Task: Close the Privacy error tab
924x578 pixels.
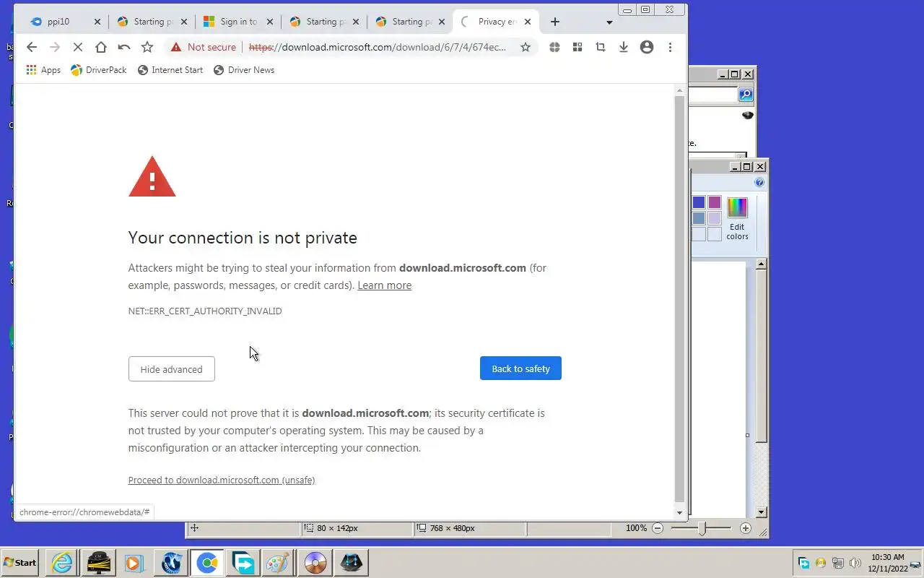Action: (528, 22)
